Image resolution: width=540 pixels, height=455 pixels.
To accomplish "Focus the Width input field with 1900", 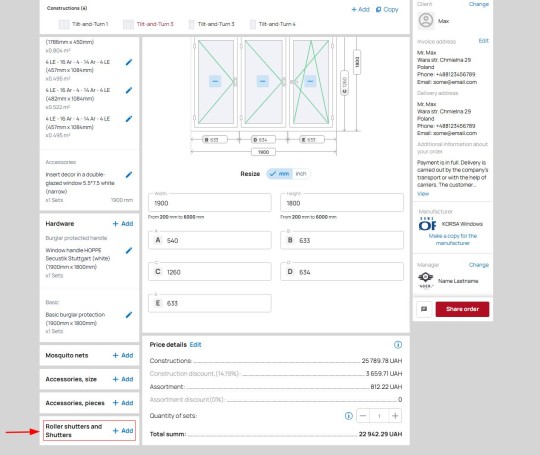I will pyautogui.click(x=210, y=203).
